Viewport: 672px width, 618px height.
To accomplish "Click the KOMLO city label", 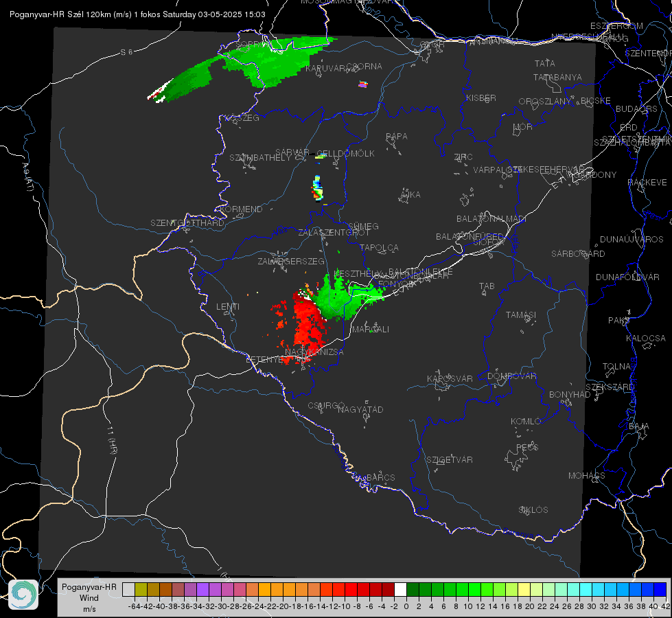I will coord(526,422).
